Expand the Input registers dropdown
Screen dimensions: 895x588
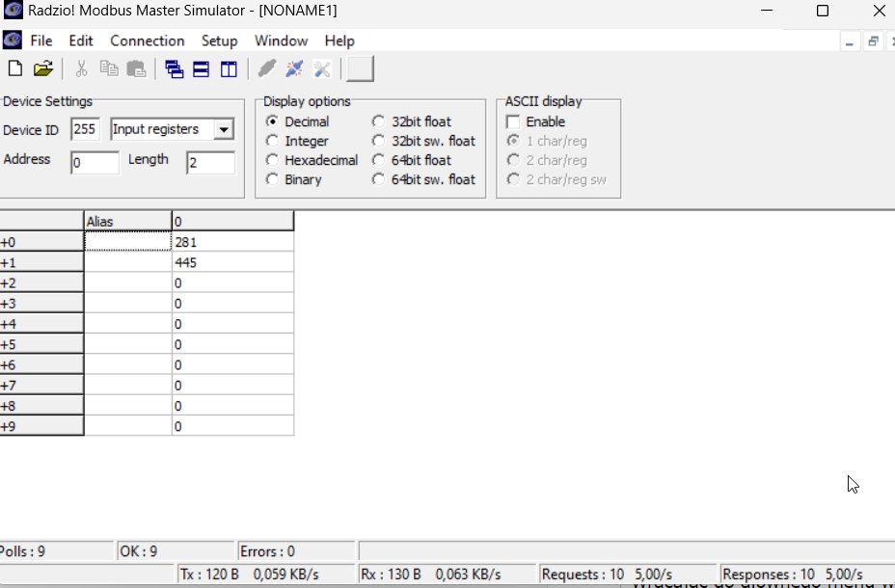tap(224, 130)
